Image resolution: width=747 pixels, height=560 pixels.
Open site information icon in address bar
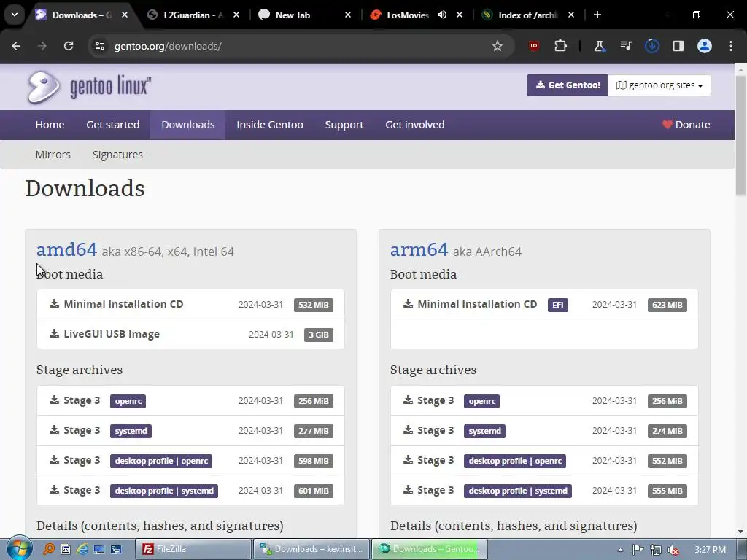[100, 46]
